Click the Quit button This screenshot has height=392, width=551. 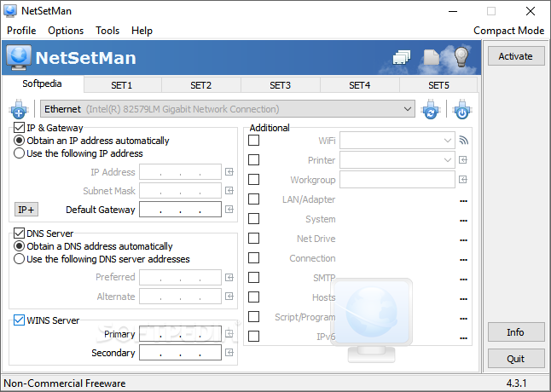click(x=516, y=359)
